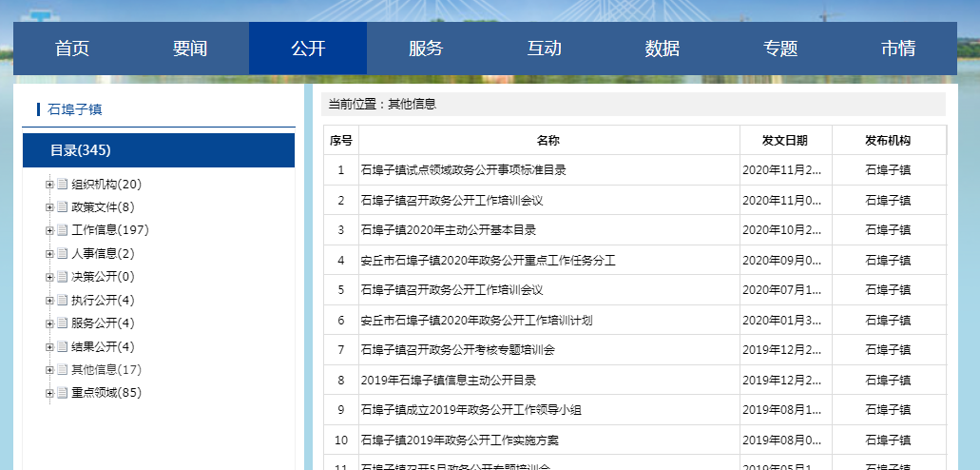The height and width of the screenshot is (470, 980).
Task: Expand the 其他信息 tree node
Action: coord(49,370)
